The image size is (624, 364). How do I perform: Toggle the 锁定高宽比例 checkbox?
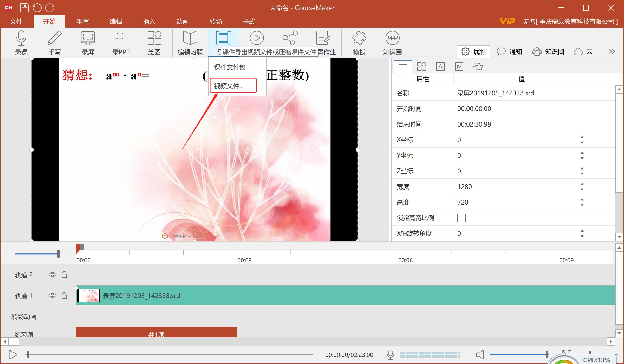click(x=461, y=218)
